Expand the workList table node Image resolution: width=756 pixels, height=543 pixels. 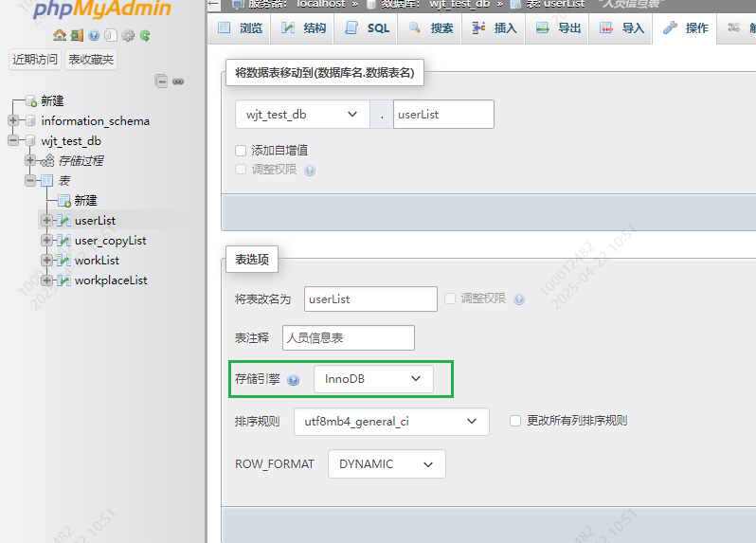tap(46, 261)
